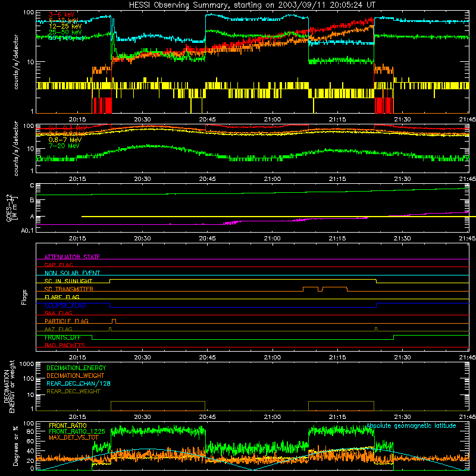Select the SC_IN_SUNLIGHT flag label
476x476 pixels.
[x=68, y=281]
